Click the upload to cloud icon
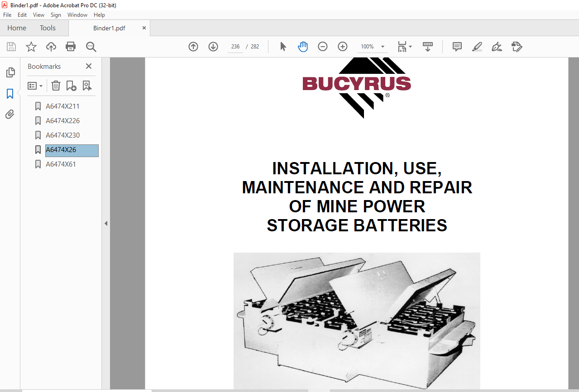579x392 pixels. point(51,47)
